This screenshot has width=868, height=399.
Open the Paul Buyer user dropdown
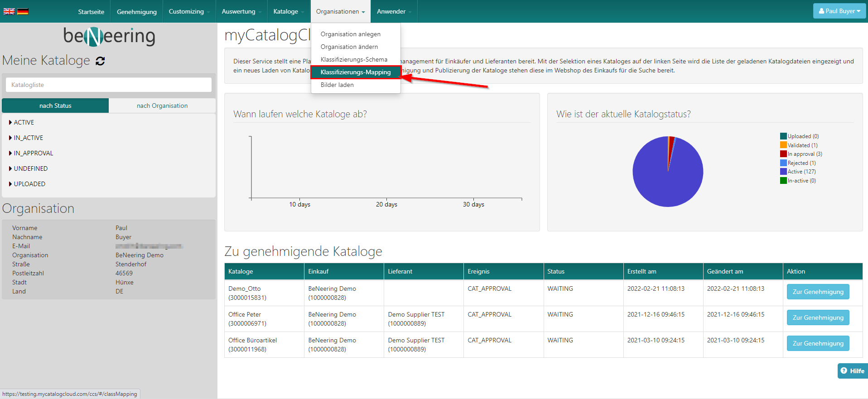coord(839,11)
